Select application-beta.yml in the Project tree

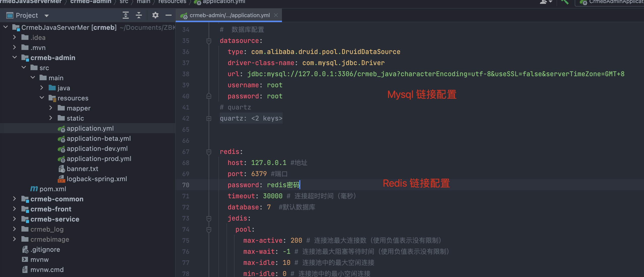(x=98, y=138)
